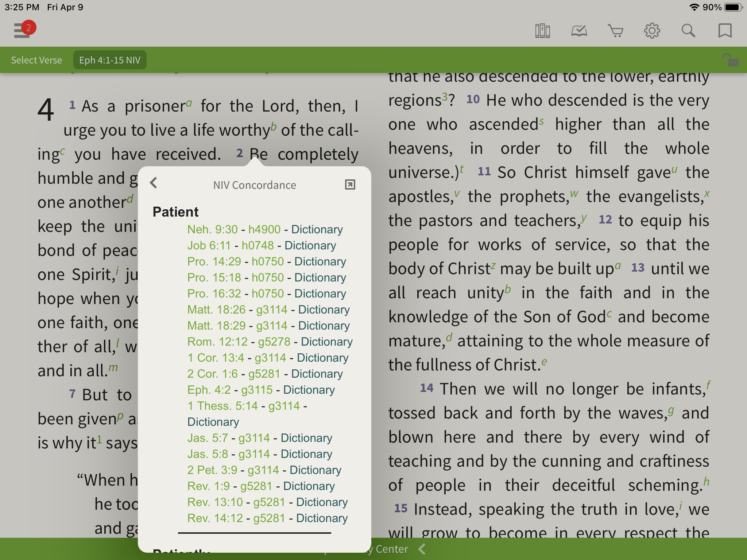Tap the Eph 4:1-15 NIV reference button
The height and width of the screenshot is (560, 747).
tap(110, 60)
